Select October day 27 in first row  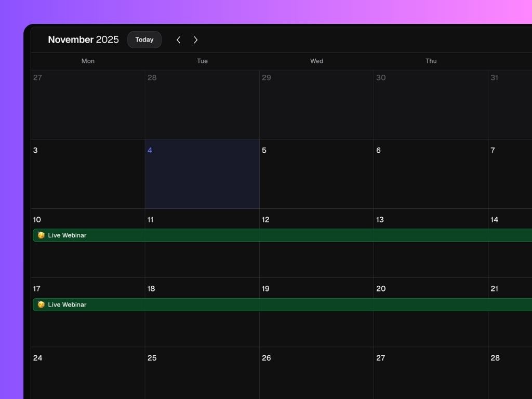pos(88,104)
